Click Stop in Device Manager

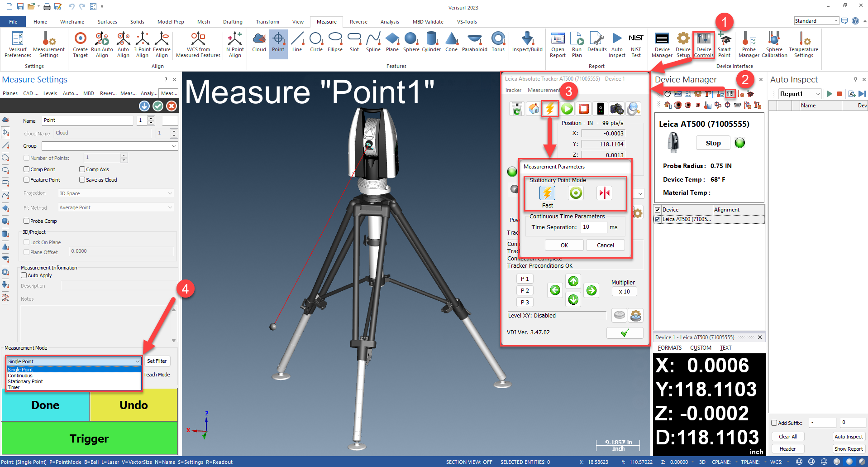pyautogui.click(x=713, y=143)
